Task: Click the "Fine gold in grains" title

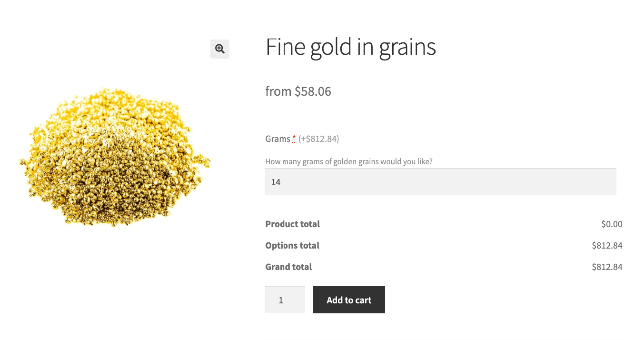Action: (x=350, y=47)
